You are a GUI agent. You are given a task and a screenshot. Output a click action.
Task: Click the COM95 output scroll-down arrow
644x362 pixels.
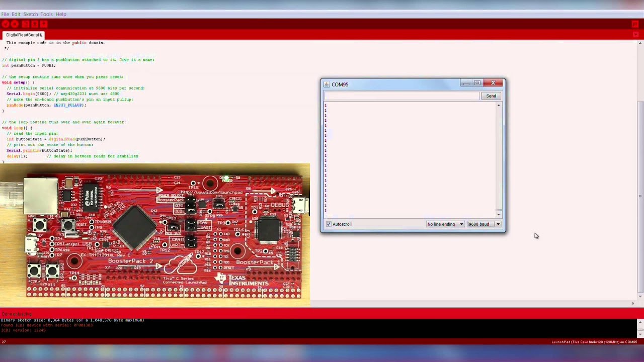click(x=499, y=215)
